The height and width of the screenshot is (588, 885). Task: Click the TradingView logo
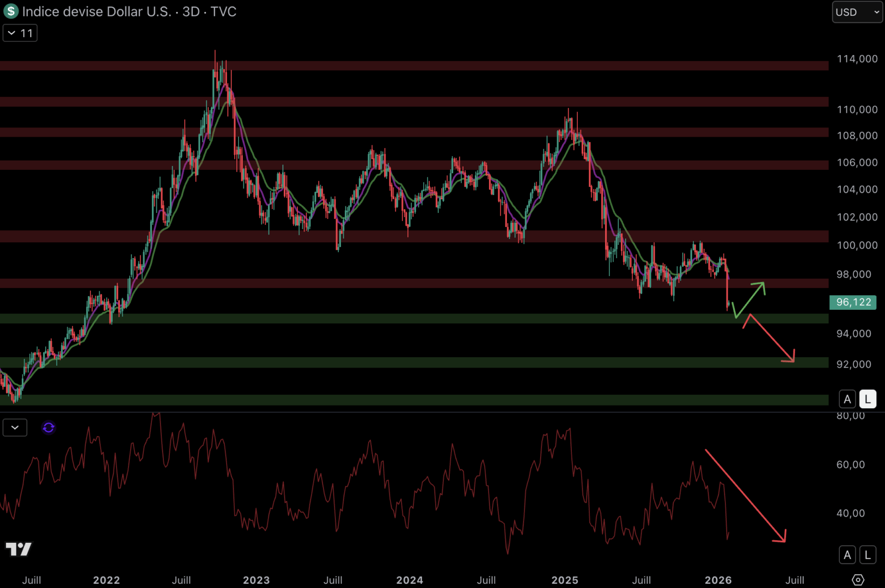click(x=19, y=549)
